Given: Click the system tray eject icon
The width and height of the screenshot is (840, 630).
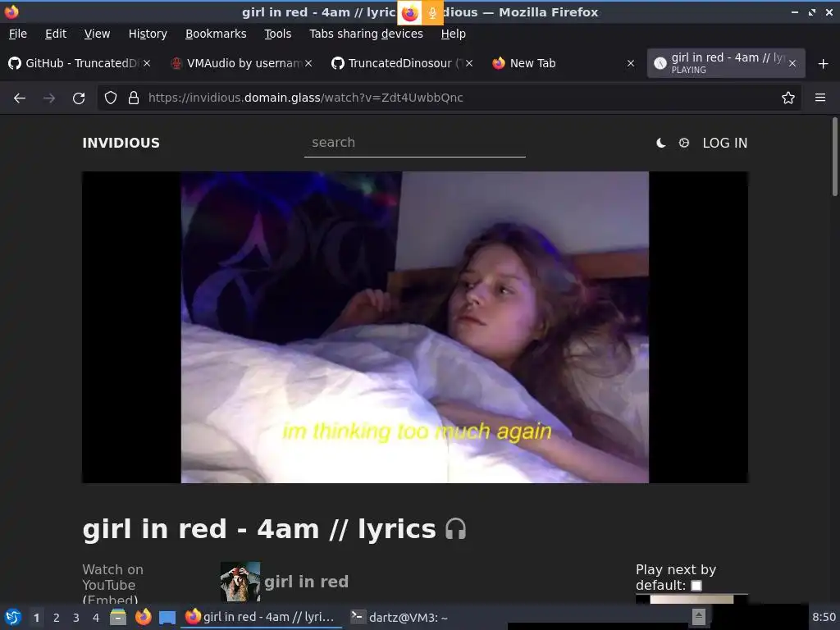Looking at the screenshot, I should 699,617.
